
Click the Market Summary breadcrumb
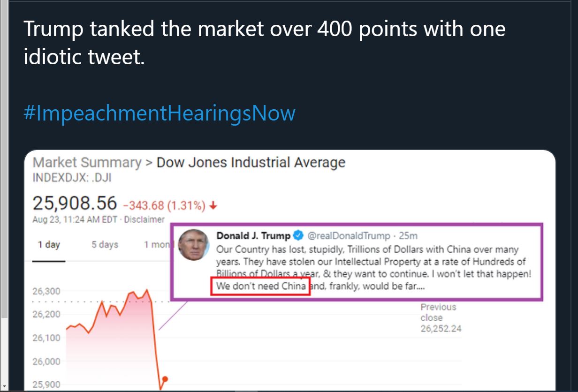click(87, 163)
